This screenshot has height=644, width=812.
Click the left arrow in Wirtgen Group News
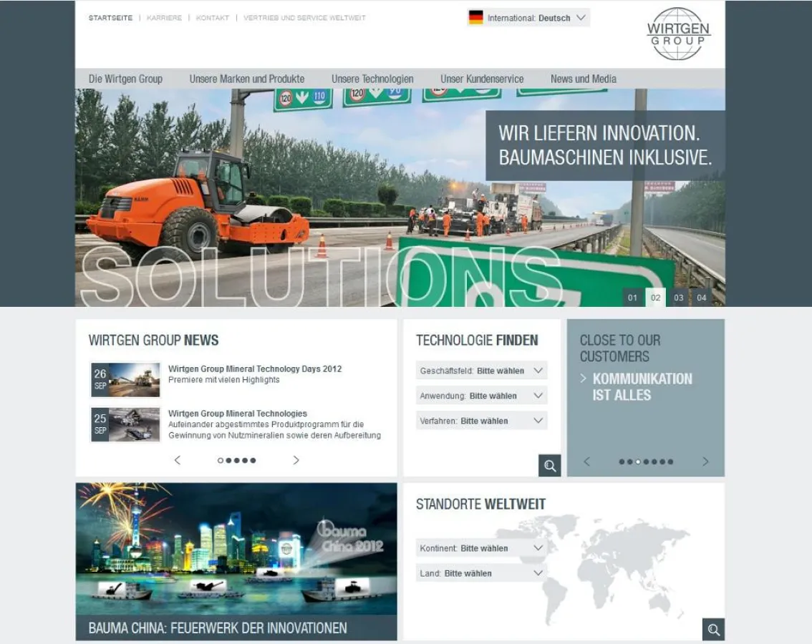click(x=177, y=460)
